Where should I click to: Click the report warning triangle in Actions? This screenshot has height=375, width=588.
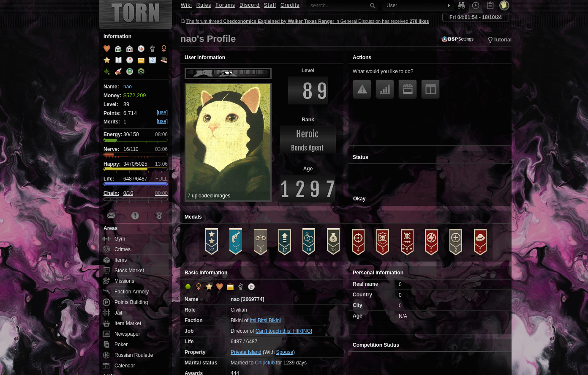click(362, 89)
